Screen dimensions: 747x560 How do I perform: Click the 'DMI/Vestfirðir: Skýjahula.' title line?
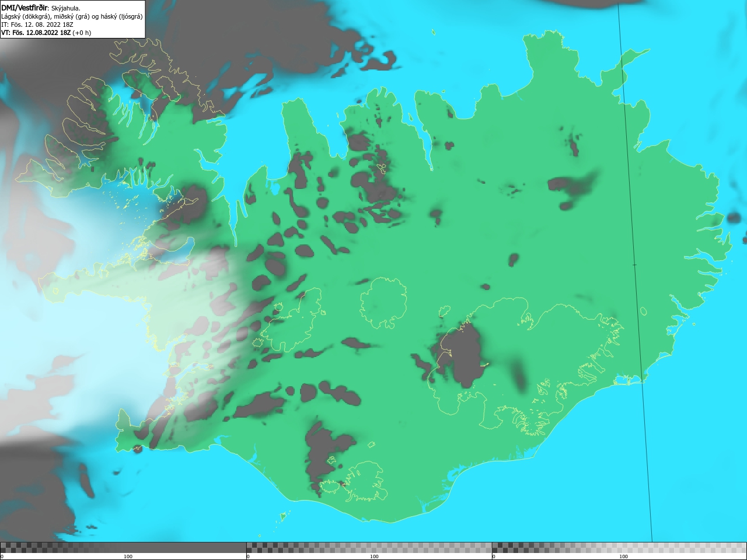41,8
